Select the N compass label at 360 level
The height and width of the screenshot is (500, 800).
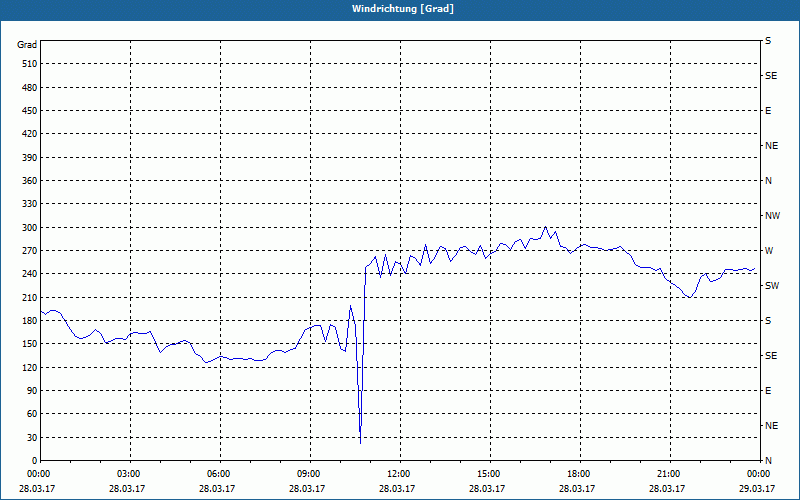[769, 181]
